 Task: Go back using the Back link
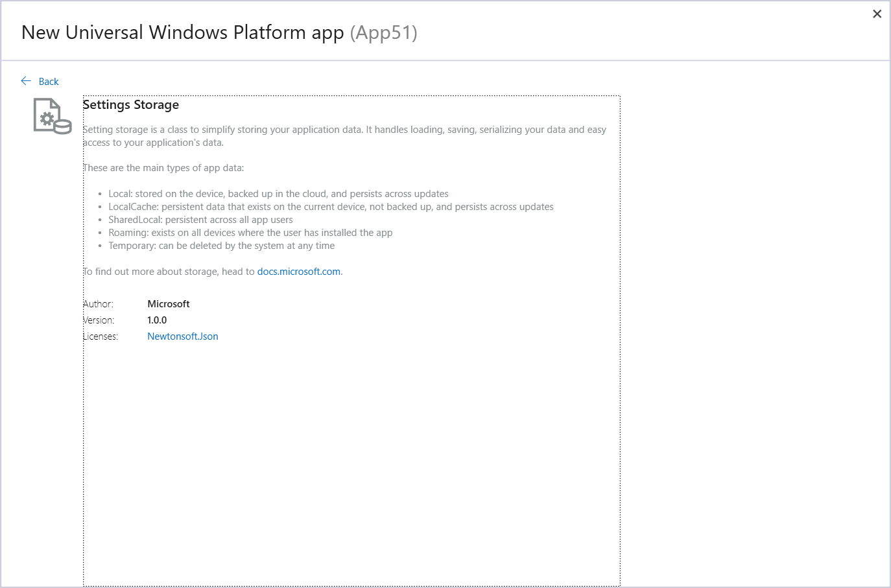[49, 82]
